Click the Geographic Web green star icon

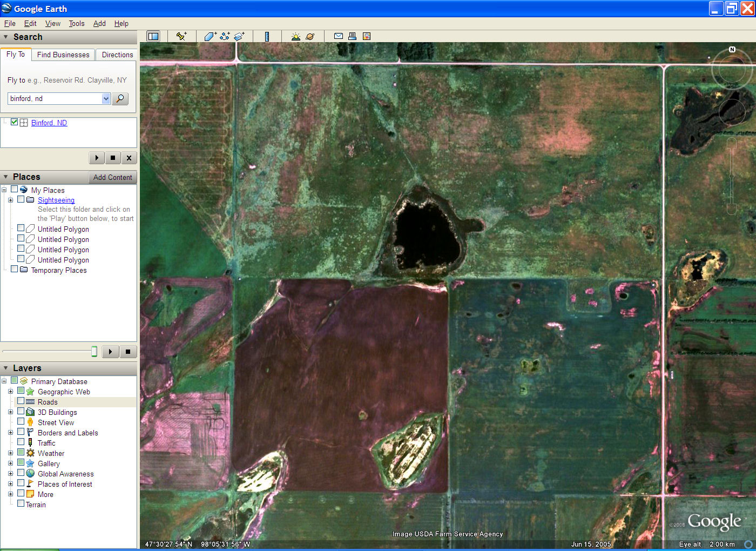click(x=30, y=392)
